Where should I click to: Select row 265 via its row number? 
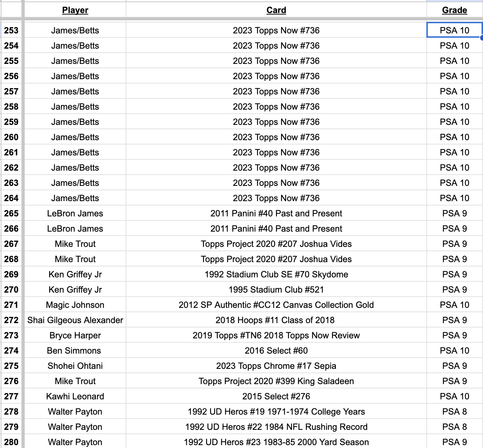point(11,213)
